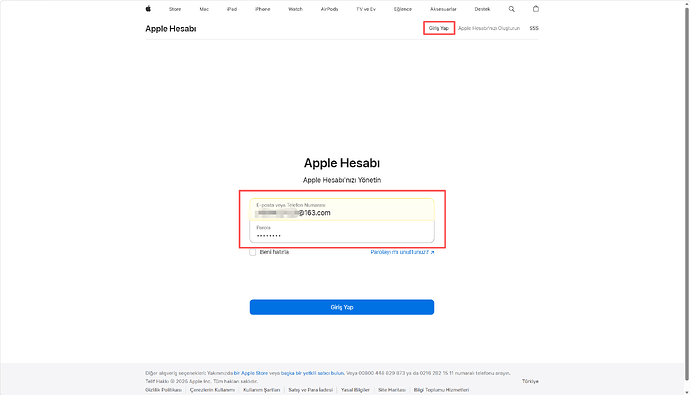Open the iPad menu
The image size is (690, 395).
[232, 9]
